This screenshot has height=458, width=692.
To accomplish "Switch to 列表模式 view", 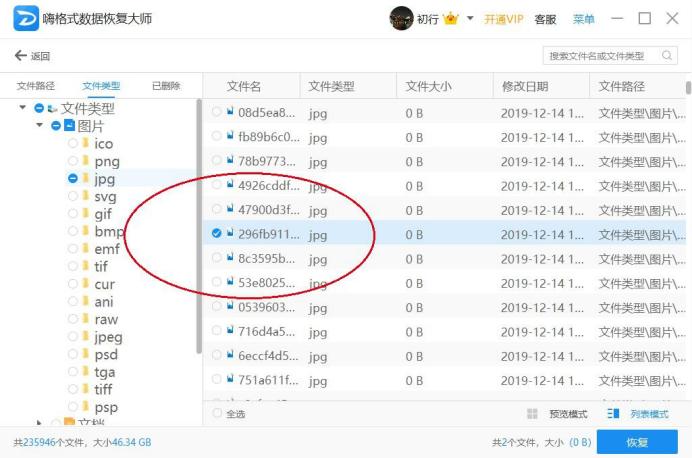I will (x=649, y=414).
